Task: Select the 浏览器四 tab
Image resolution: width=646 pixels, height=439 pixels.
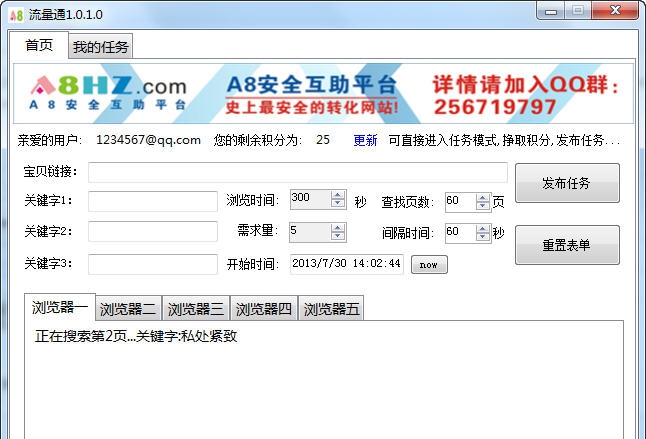Action: [264, 309]
